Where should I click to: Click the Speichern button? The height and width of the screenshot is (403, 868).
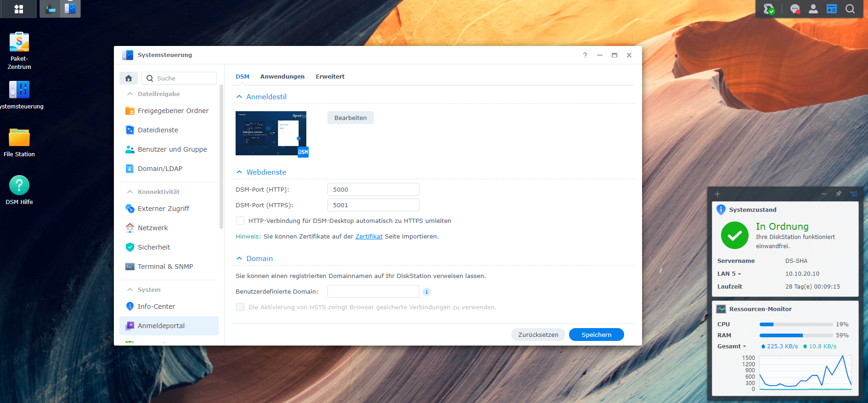point(597,335)
